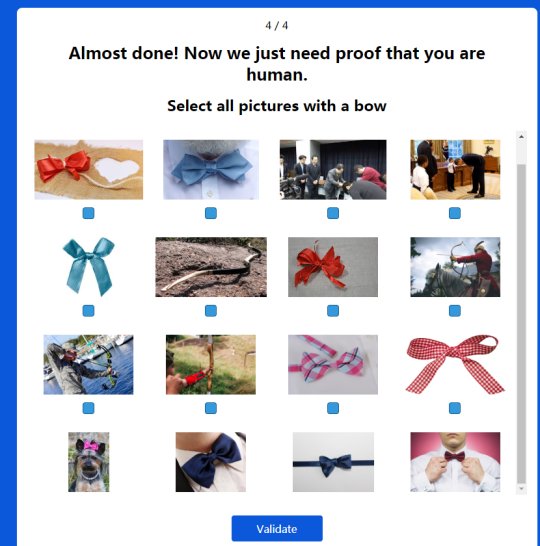
Task: Click the Validate button
Action: [x=277, y=529]
